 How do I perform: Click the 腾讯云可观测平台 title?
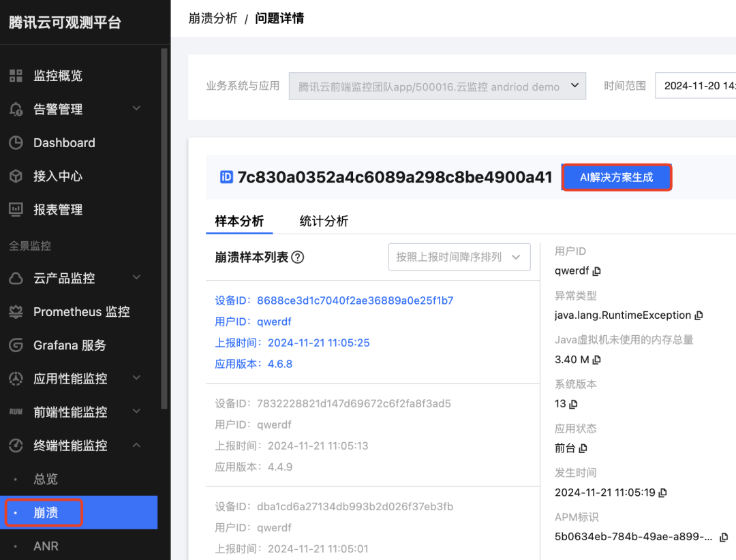[x=65, y=22]
